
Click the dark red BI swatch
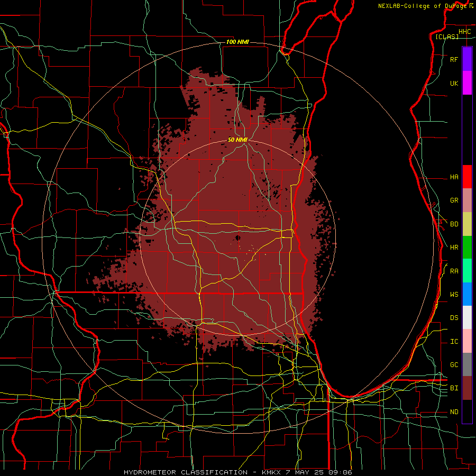point(467,388)
